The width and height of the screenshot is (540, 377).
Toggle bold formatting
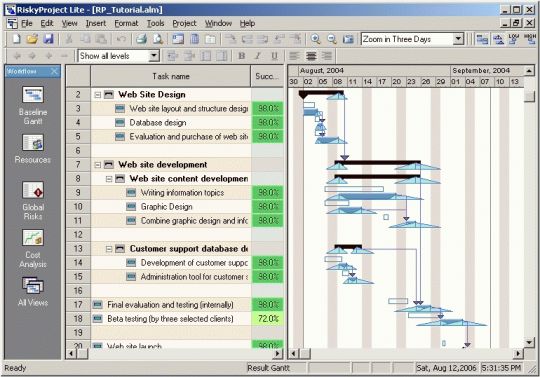(242, 56)
